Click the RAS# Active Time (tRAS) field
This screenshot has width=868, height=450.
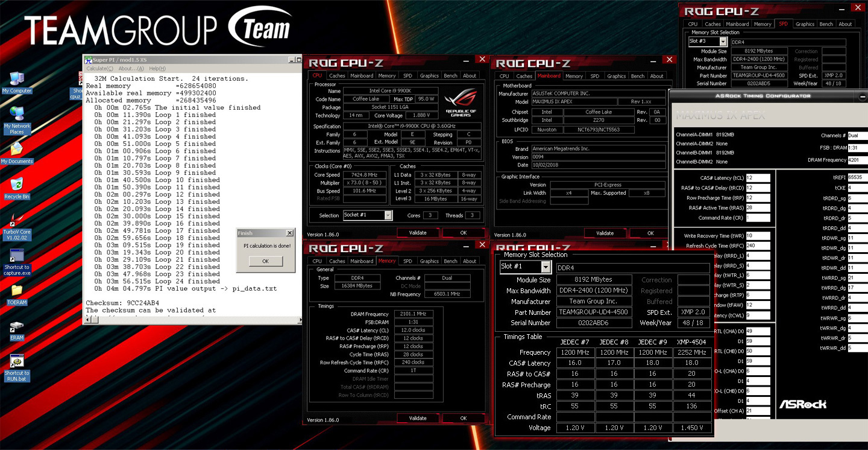click(x=758, y=208)
